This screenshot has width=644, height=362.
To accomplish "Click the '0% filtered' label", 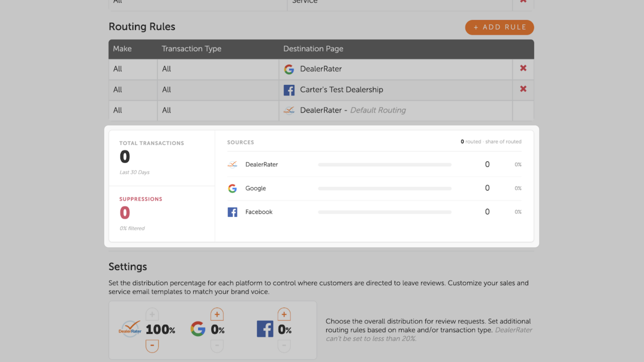I will 132,228.
